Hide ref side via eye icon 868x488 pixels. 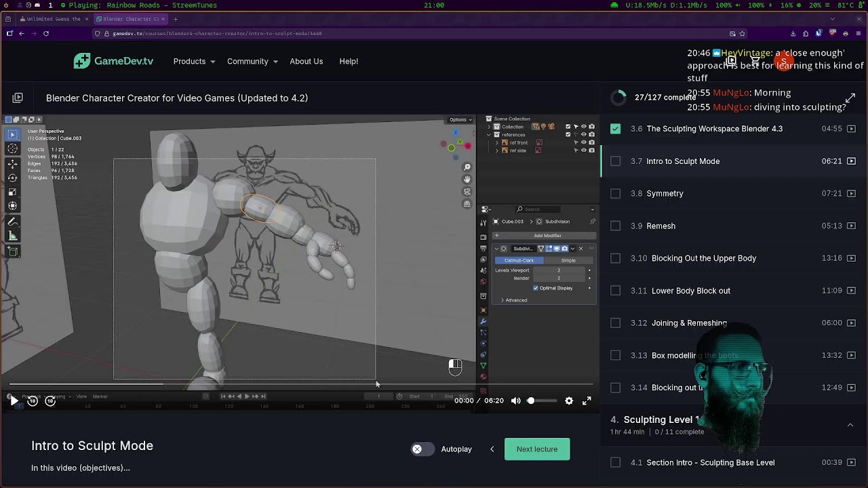click(x=584, y=150)
